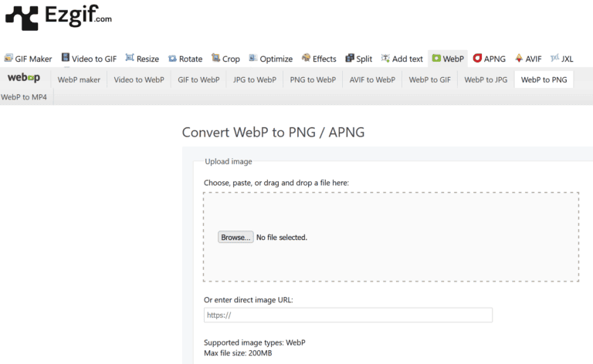Switch to Video to WebP tab

click(x=139, y=79)
